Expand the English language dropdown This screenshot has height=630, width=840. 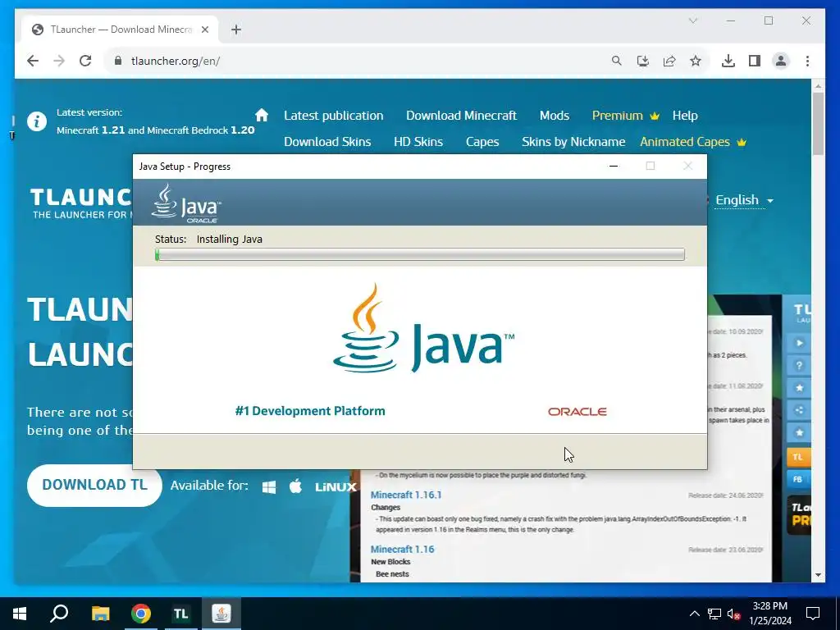(744, 200)
